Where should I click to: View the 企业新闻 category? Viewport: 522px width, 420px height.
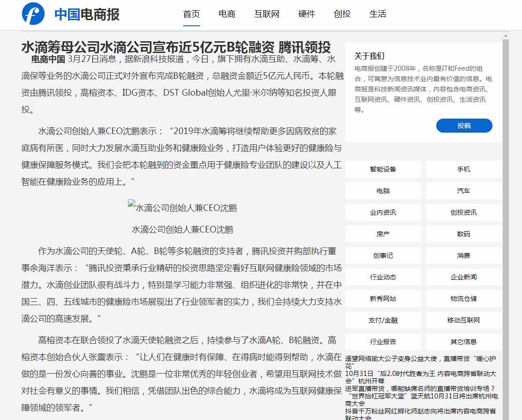(x=464, y=277)
